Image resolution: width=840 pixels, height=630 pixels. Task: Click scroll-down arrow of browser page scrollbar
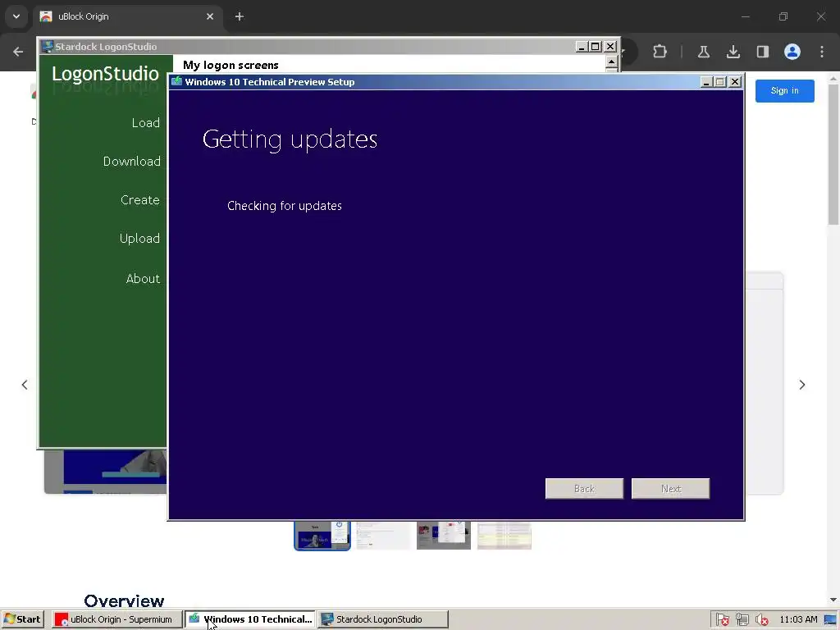(x=833, y=600)
